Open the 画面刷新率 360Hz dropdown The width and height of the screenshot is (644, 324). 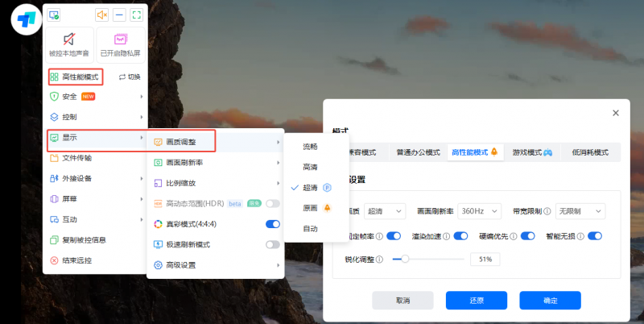click(479, 211)
